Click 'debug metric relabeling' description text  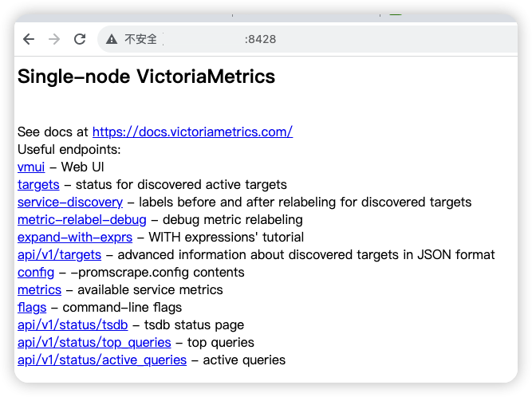233,220
